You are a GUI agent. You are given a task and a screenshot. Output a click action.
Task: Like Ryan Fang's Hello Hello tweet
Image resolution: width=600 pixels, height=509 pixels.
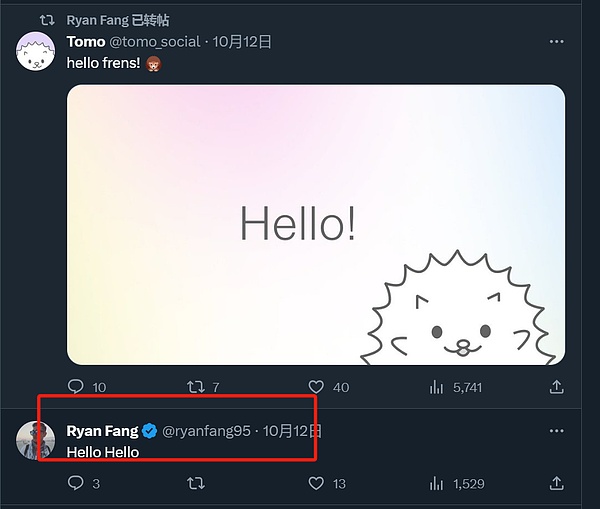(316, 483)
